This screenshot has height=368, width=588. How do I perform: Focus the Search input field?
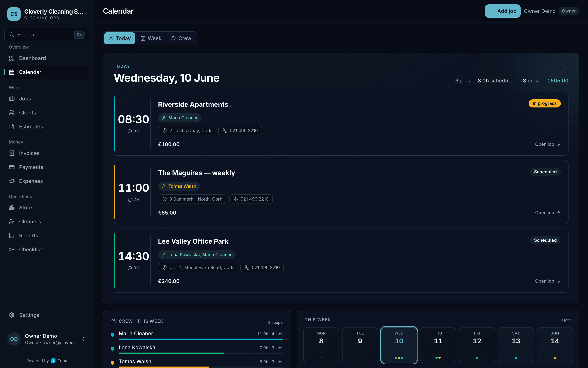pos(47,35)
